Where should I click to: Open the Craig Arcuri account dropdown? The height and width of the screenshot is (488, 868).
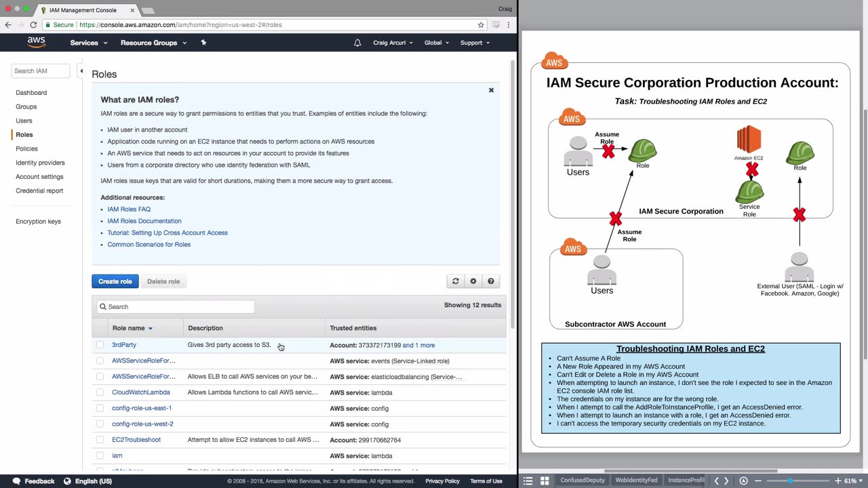point(393,43)
